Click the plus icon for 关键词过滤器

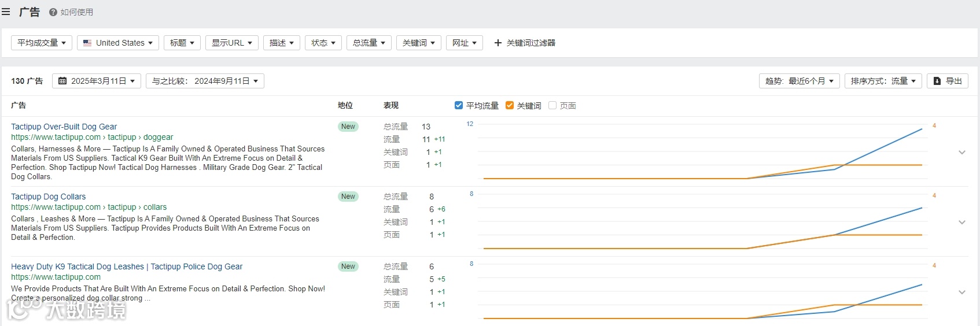(498, 43)
